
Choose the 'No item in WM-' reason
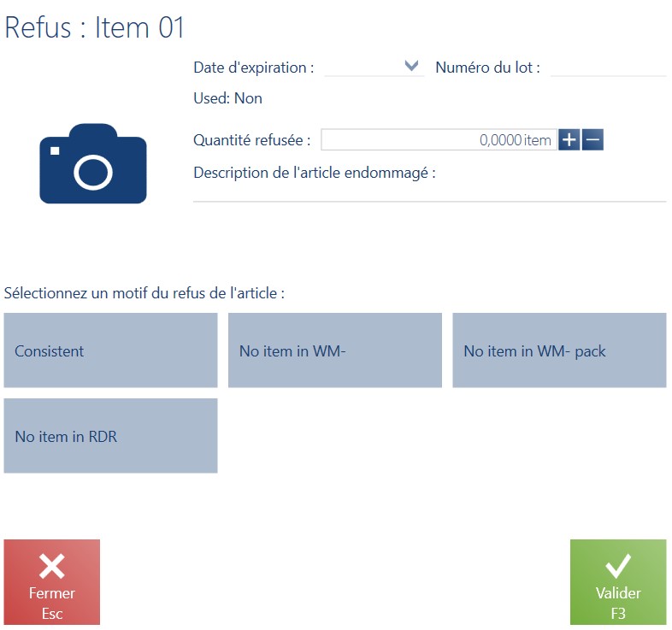click(334, 350)
